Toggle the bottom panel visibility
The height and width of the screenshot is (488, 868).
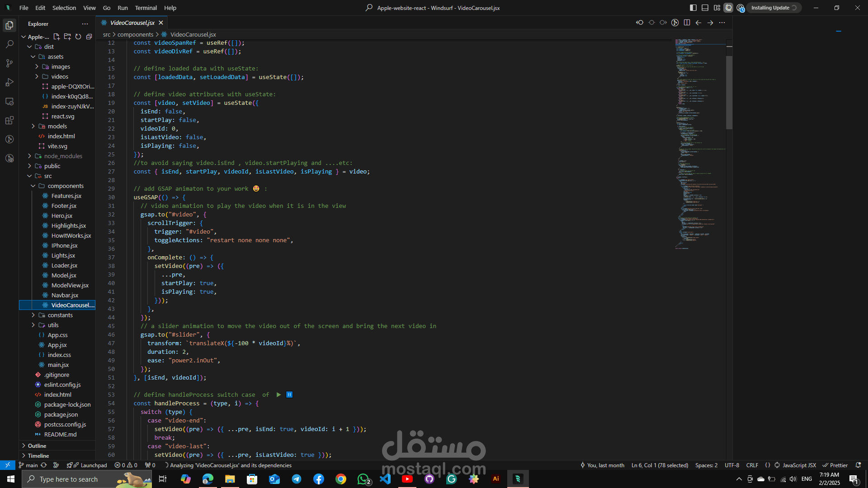point(705,8)
